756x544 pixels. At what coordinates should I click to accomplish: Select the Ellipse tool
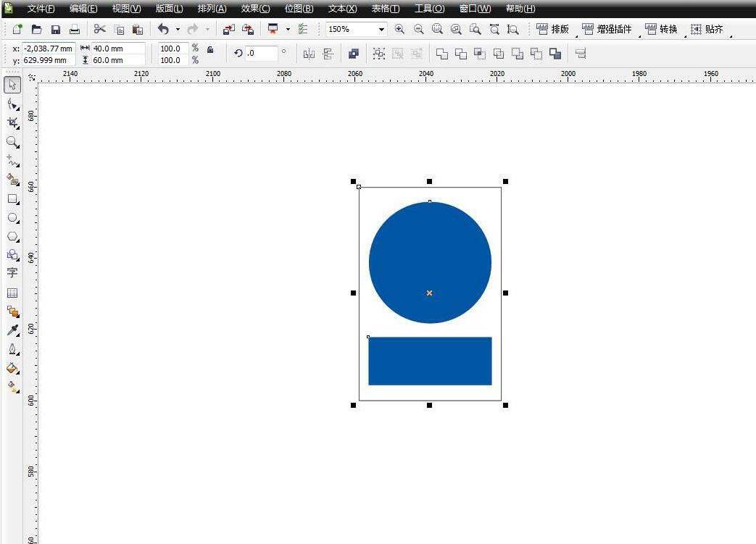12,217
